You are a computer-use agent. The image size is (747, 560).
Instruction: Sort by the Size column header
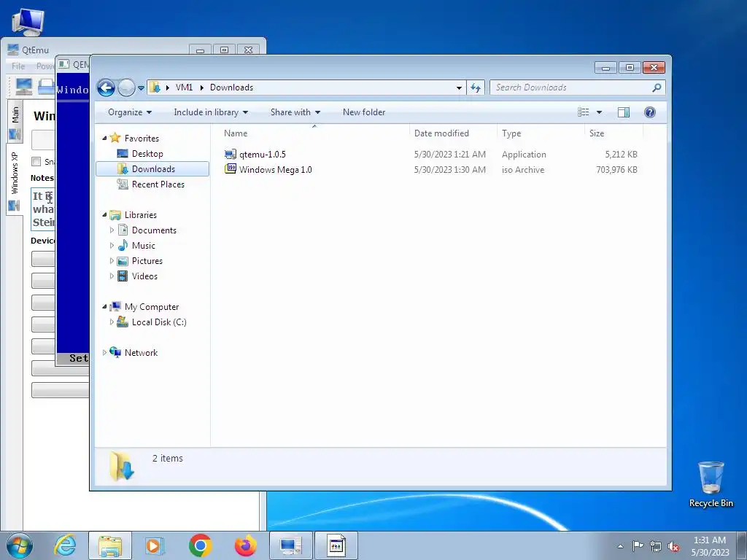[x=614, y=133]
